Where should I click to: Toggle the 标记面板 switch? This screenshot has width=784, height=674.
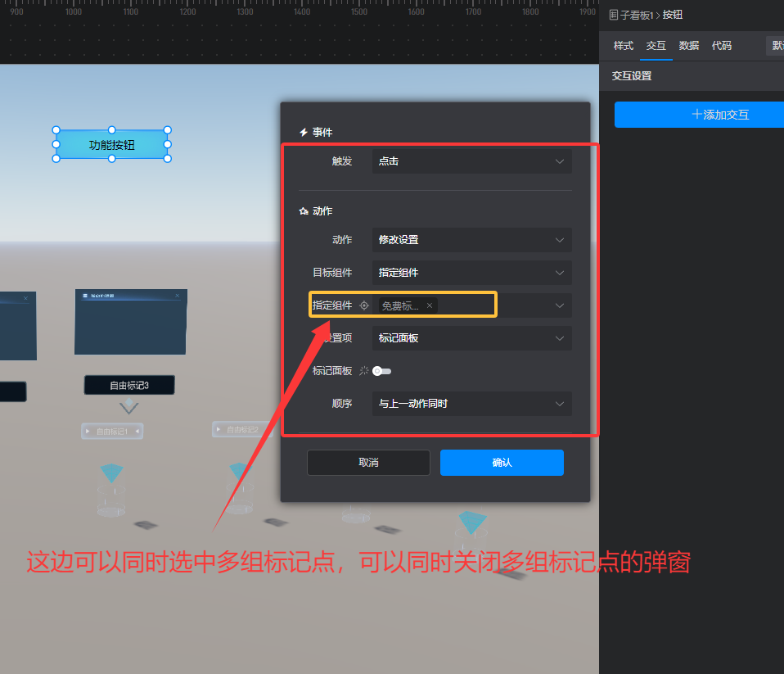(x=382, y=371)
